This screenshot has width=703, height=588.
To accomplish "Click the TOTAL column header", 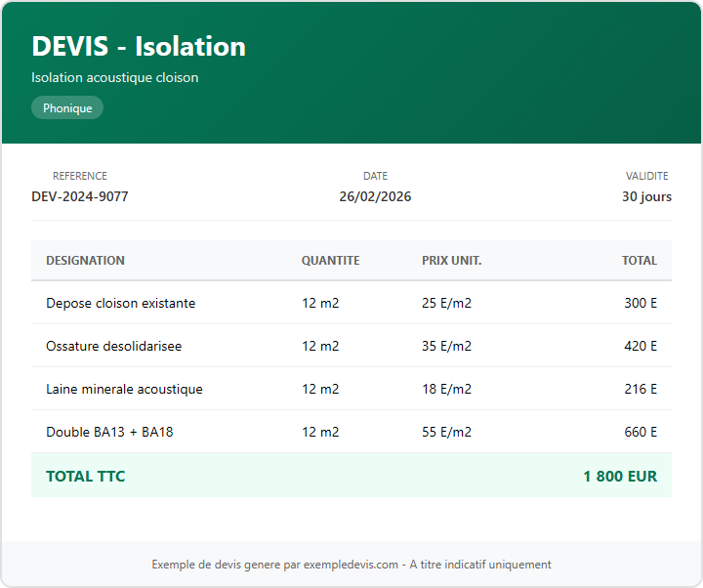I will tap(640, 261).
